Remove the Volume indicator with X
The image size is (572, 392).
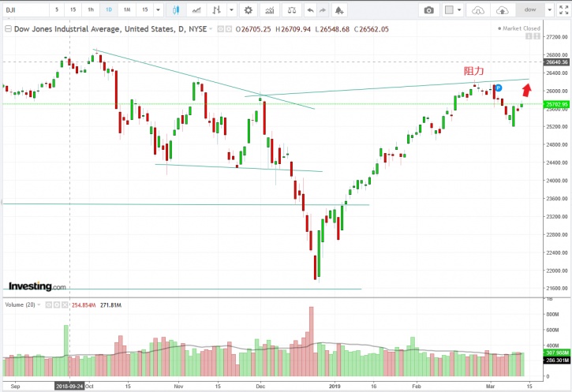(x=65, y=304)
